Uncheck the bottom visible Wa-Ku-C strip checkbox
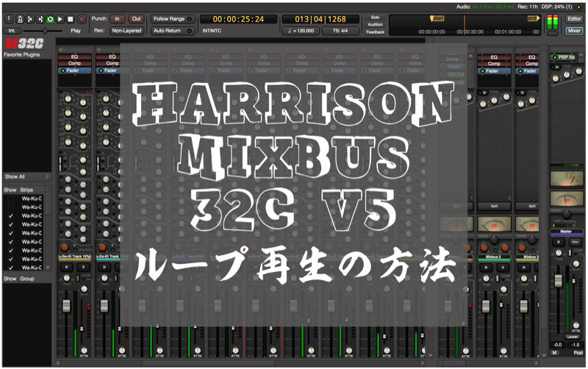588x369 pixels. [11, 268]
